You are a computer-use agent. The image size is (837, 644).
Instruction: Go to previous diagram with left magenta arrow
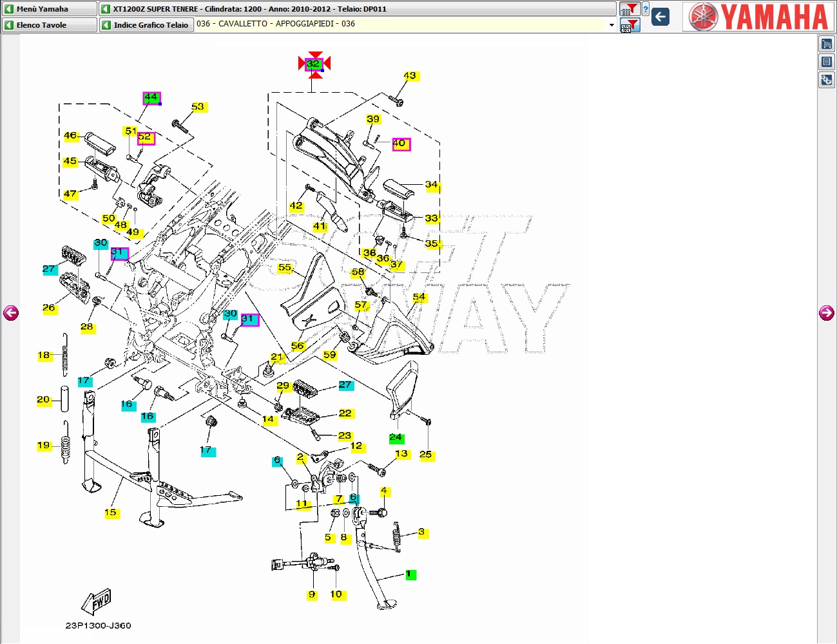point(11,313)
